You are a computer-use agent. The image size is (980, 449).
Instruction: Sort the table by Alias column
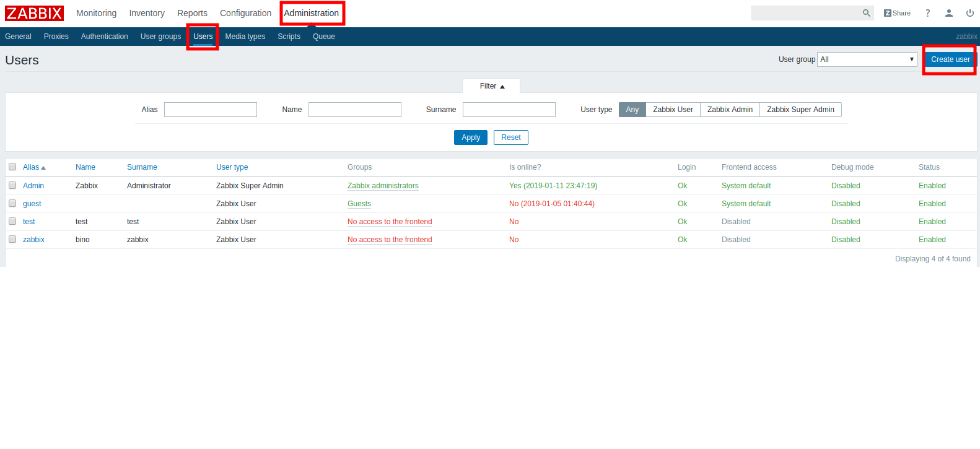(34, 167)
